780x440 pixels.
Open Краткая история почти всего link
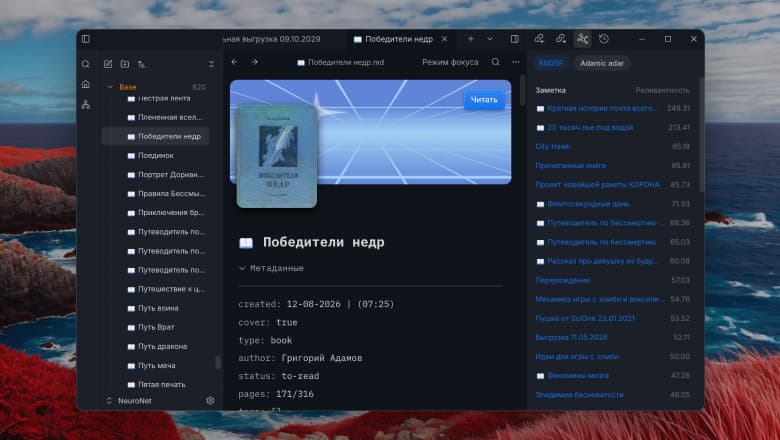pyautogui.click(x=601, y=108)
